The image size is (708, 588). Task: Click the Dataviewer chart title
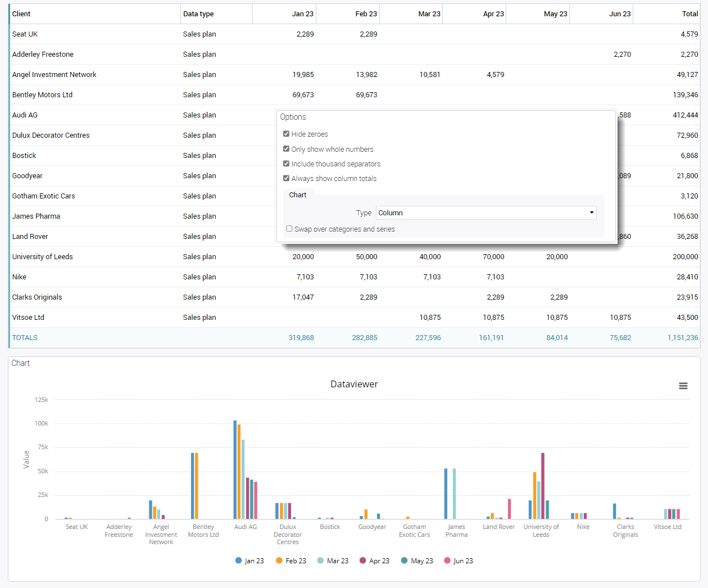click(354, 385)
